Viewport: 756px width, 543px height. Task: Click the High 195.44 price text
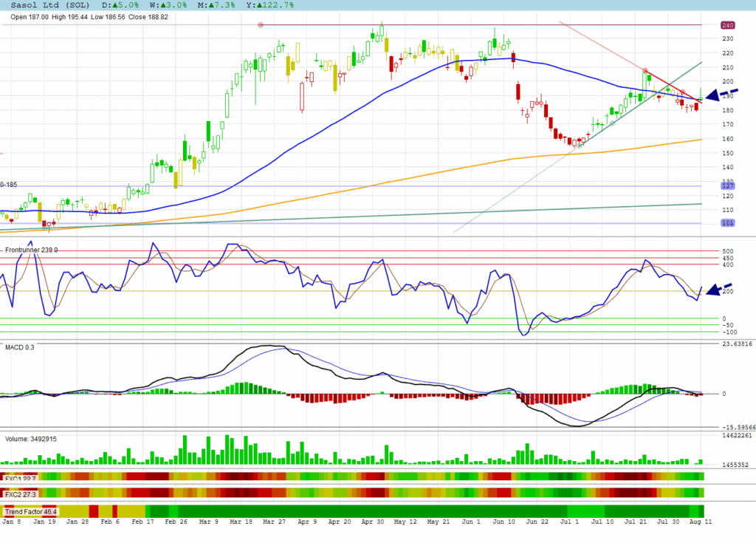tap(69, 17)
